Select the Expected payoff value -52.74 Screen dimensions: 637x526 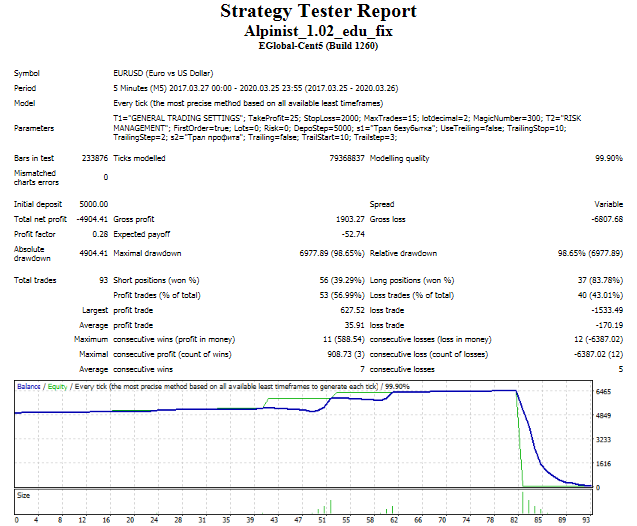pos(353,234)
